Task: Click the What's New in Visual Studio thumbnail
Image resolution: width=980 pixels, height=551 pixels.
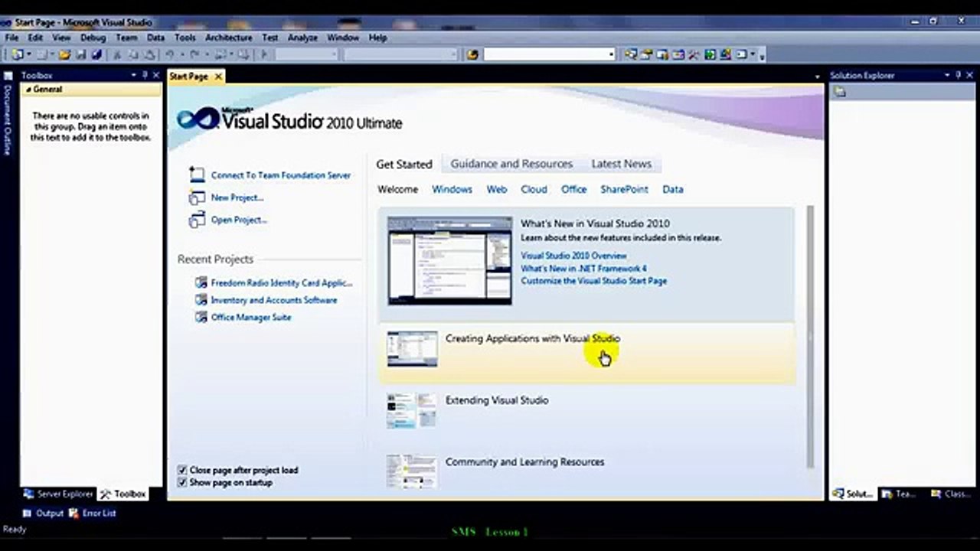Action: pyautogui.click(x=449, y=260)
